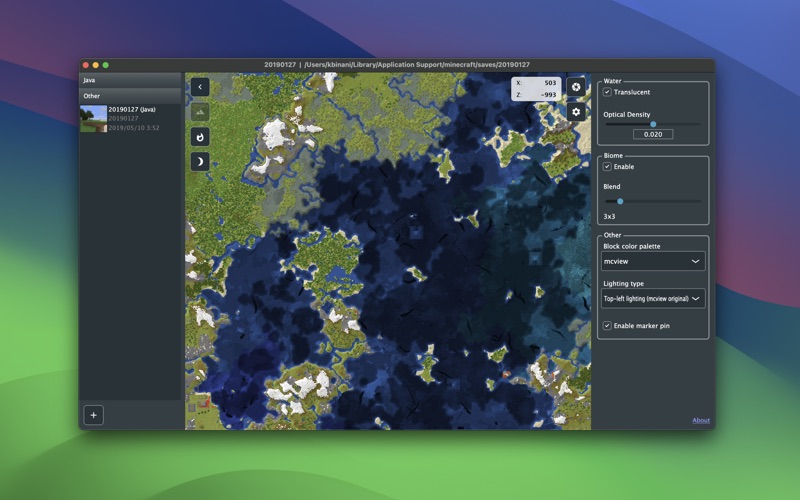Click the 3x3 blend value label
This screenshot has height=500, width=800.
609,216
